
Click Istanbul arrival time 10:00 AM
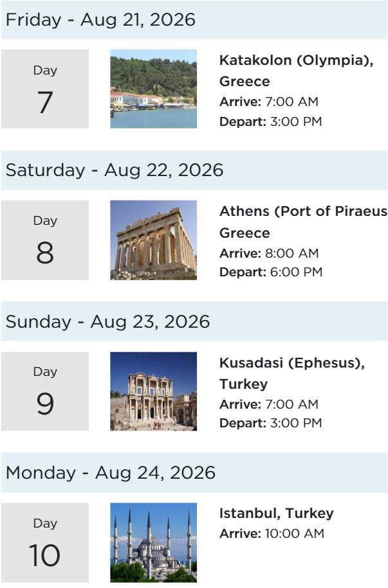tap(295, 533)
